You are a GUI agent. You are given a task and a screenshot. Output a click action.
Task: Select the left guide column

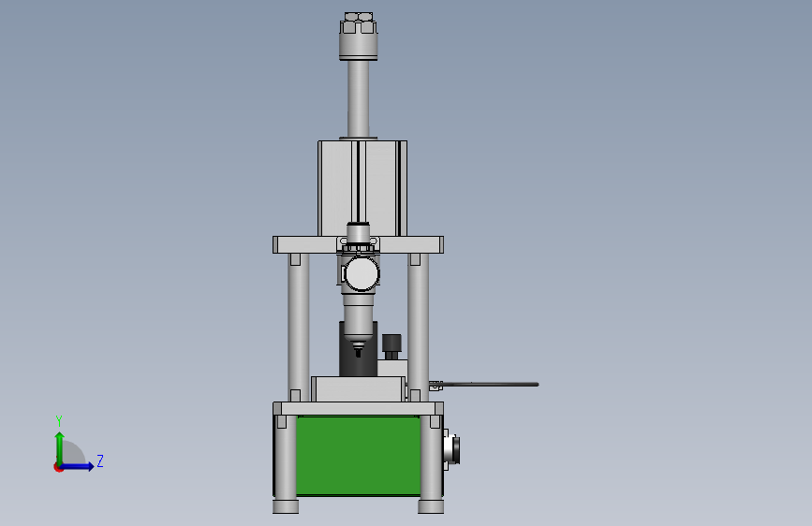click(x=299, y=326)
